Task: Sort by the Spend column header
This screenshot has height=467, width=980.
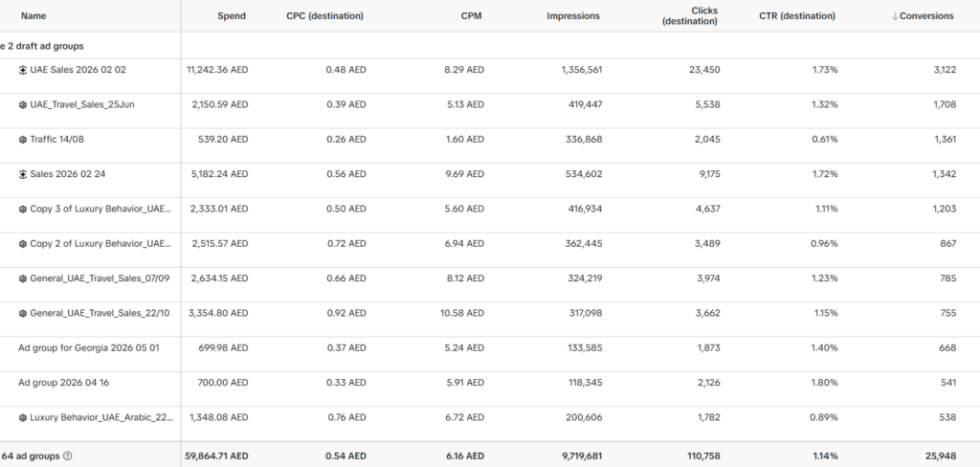Action: tap(232, 16)
